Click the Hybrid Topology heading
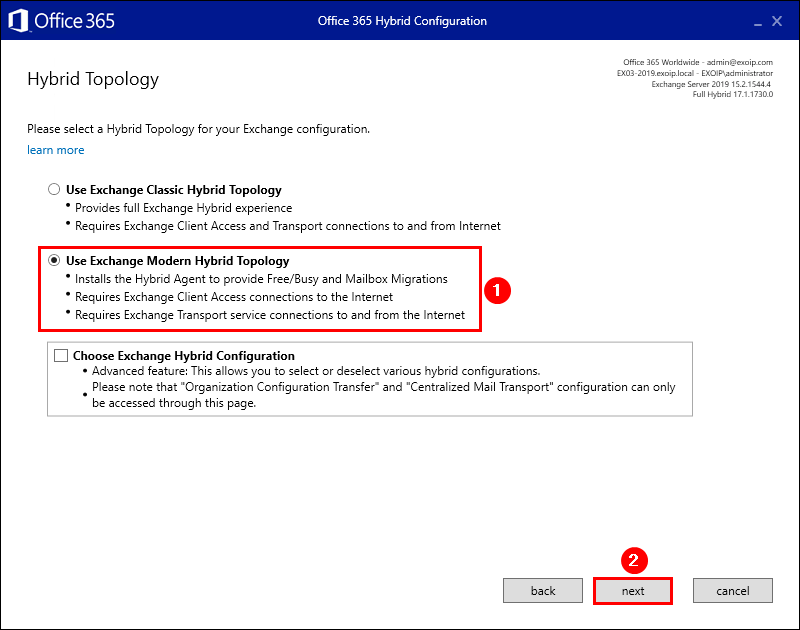 [93, 79]
